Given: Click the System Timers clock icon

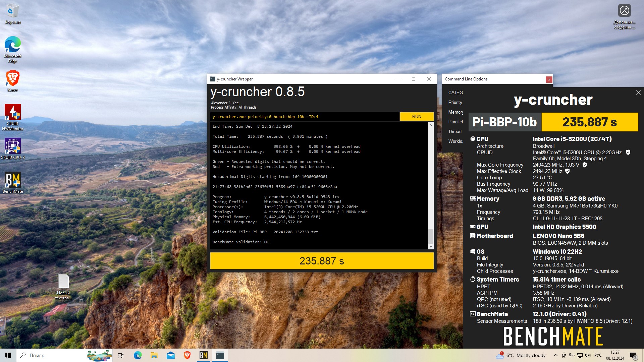Looking at the screenshot, I should [x=473, y=279].
